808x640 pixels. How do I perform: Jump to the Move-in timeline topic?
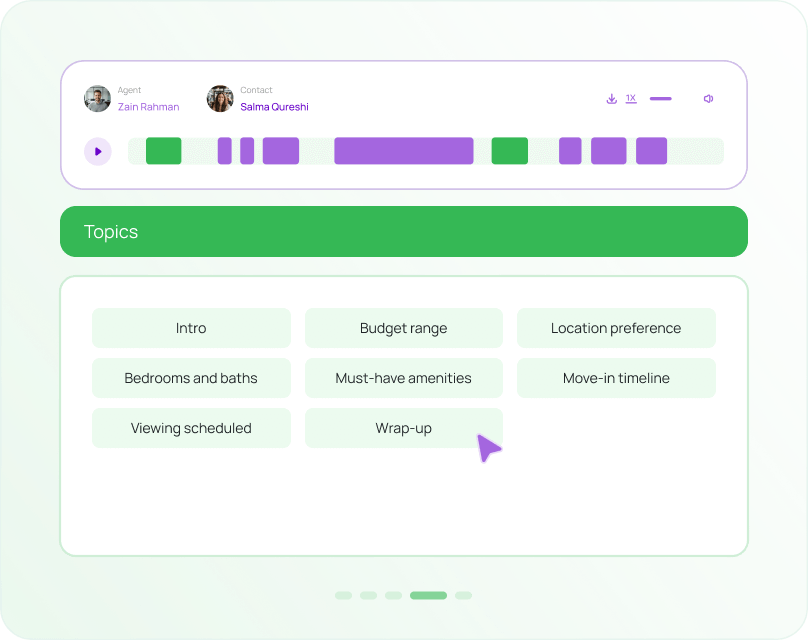(x=616, y=378)
